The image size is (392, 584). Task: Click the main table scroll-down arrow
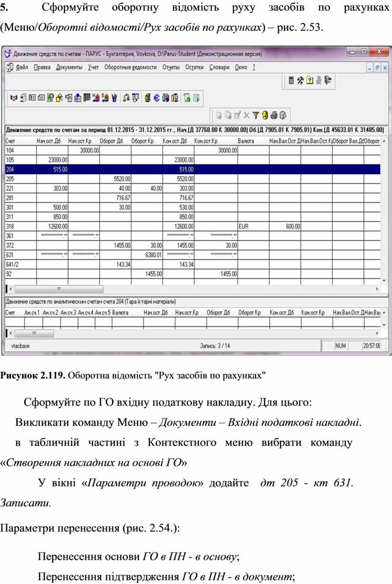(384, 280)
